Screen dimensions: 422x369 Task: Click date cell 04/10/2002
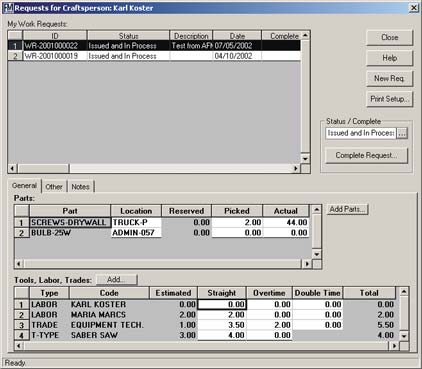pos(237,56)
